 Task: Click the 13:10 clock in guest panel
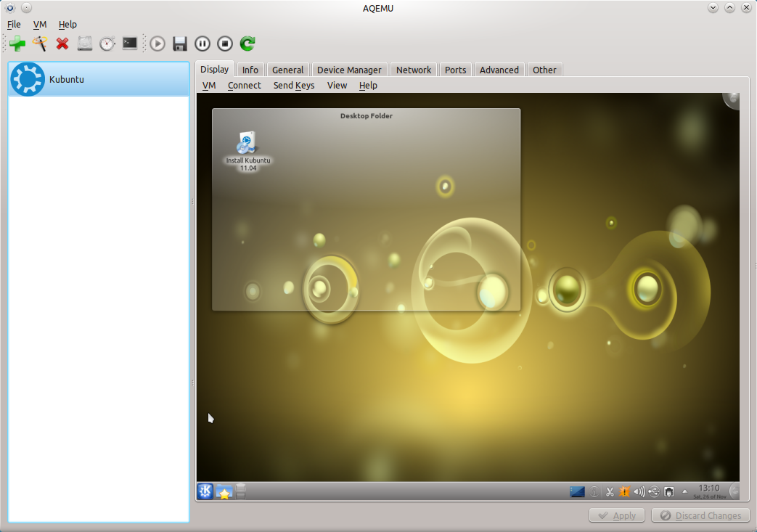[x=709, y=491]
